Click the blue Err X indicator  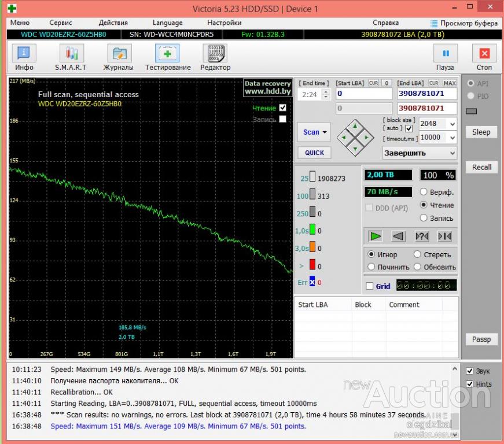click(x=312, y=281)
